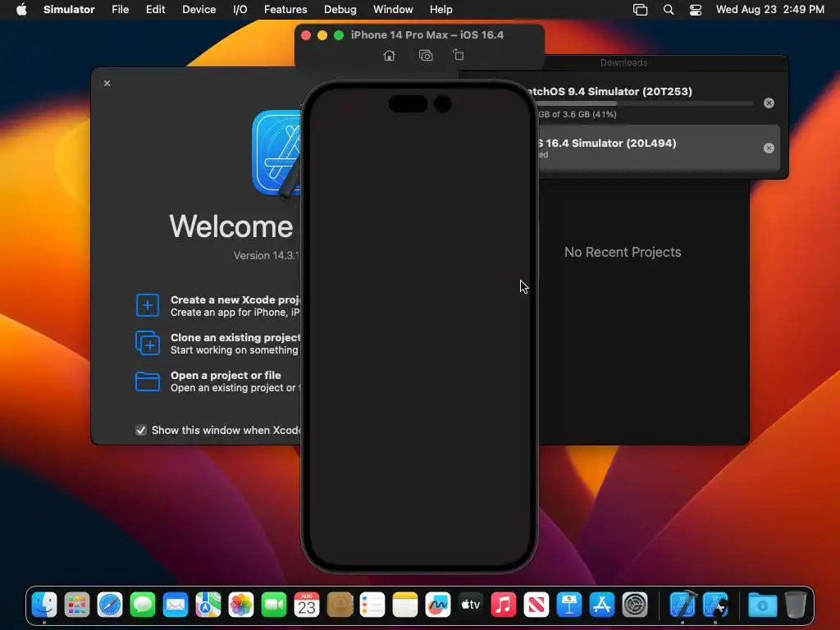Open the Apple menu
Image resolution: width=840 pixels, height=630 pixels.
(x=21, y=10)
